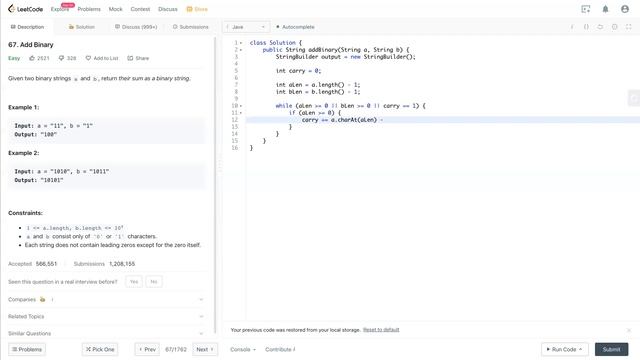This screenshot has height=360, width=640.
Task: Open the Console dropdown
Action: (243, 349)
